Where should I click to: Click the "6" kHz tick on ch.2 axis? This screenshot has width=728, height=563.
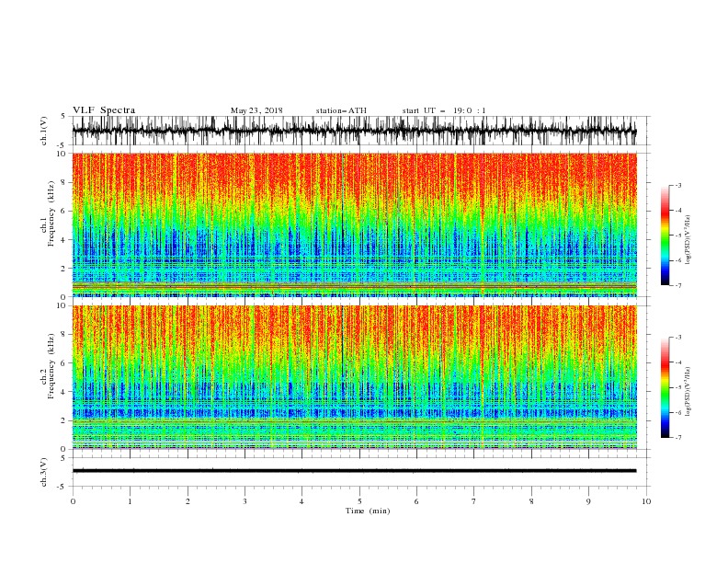pos(64,363)
